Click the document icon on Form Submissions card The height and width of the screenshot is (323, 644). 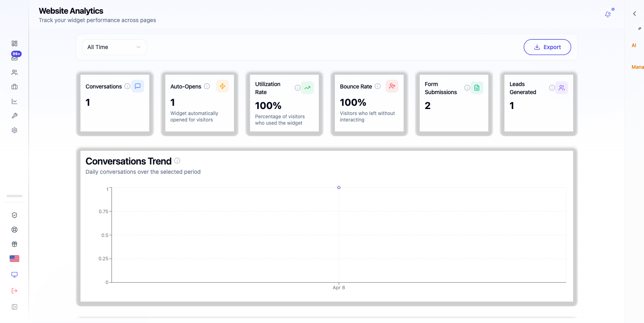pos(477,88)
